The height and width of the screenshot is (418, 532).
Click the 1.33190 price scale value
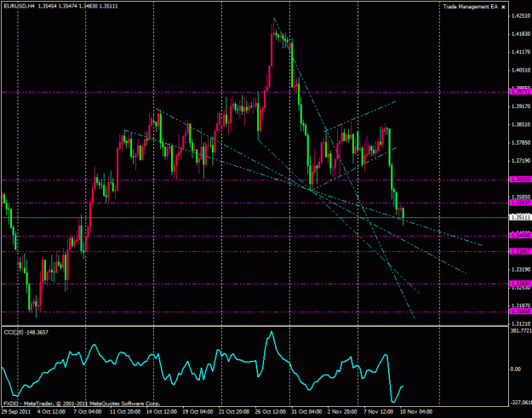click(521, 270)
